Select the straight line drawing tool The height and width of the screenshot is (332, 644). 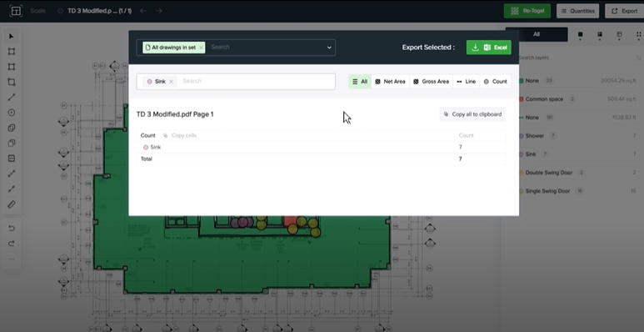tap(12, 98)
